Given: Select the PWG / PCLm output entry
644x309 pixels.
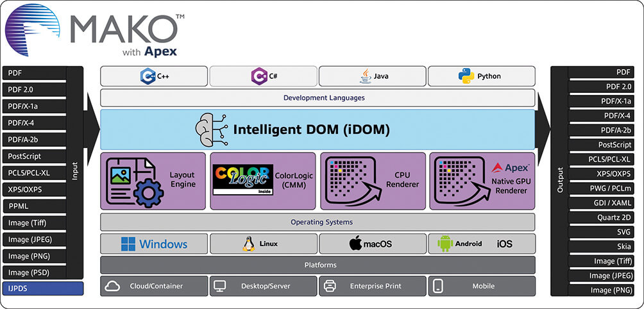Looking at the screenshot, I should click(601, 188).
